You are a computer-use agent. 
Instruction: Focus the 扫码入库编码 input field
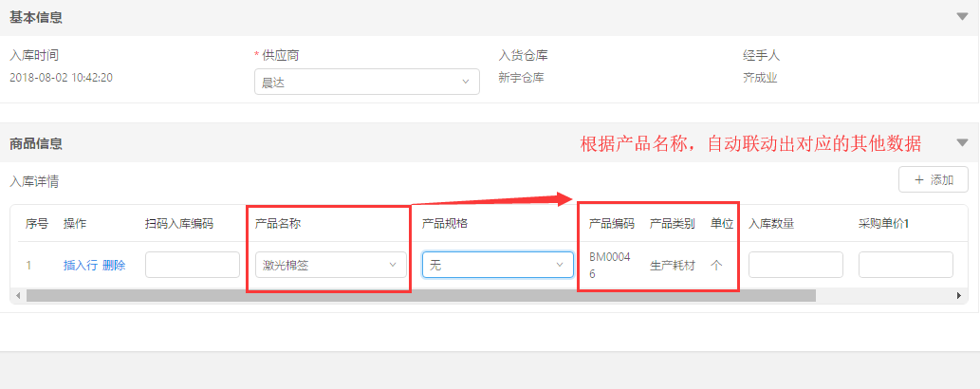coord(193,265)
